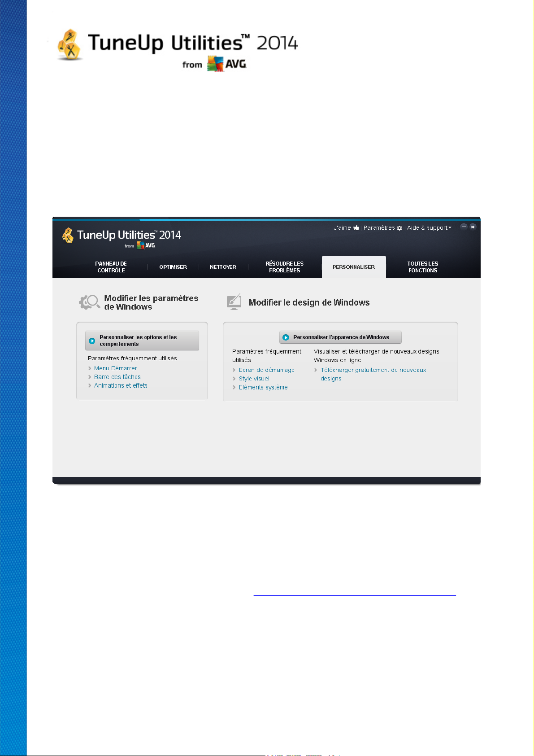Screen dimensions: 534x756
Task: Click Télécharger gratuitement de nouveaux designs link
Action: pos(373,374)
